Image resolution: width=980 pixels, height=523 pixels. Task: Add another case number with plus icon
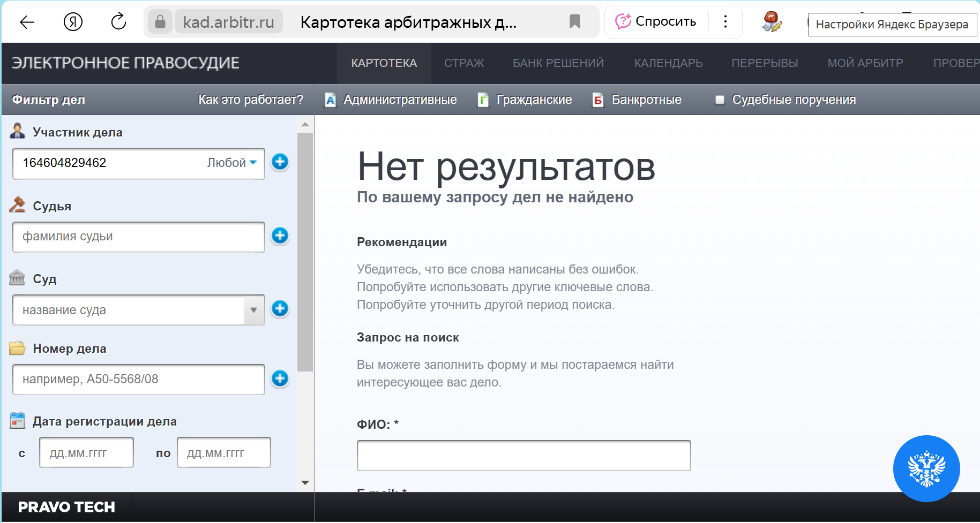tap(280, 378)
